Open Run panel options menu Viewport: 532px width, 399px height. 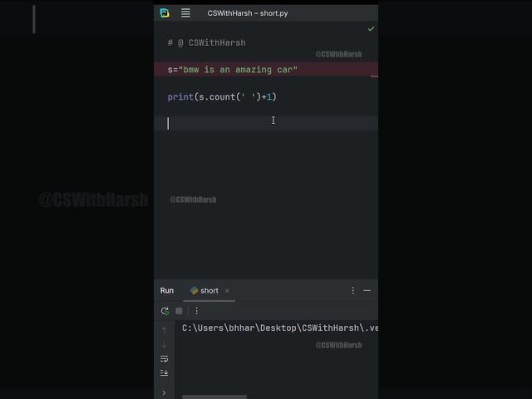pos(352,290)
